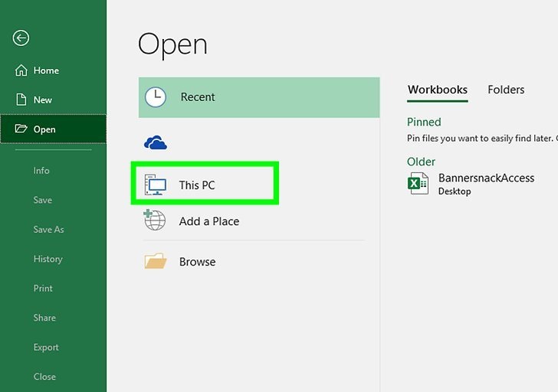Click the back arrow circle icon
Screen dimensions: 558x392
(x=21, y=38)
